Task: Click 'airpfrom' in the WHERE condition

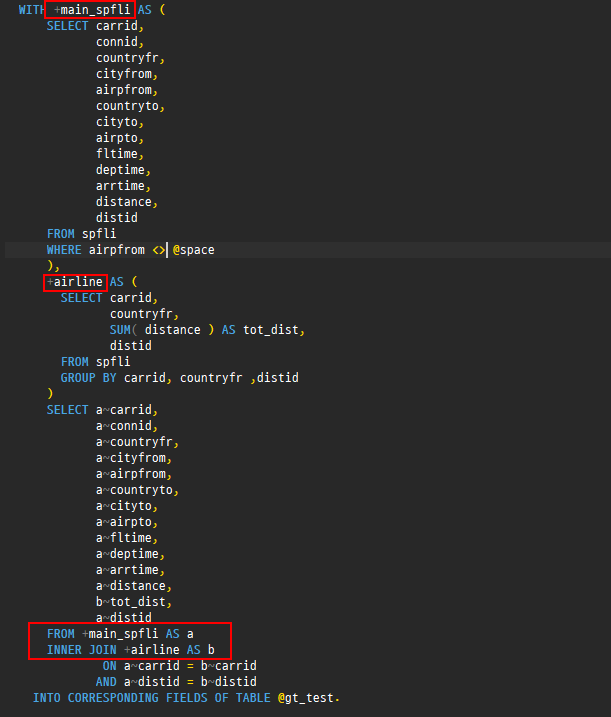Action: click(x=117, y=250)
